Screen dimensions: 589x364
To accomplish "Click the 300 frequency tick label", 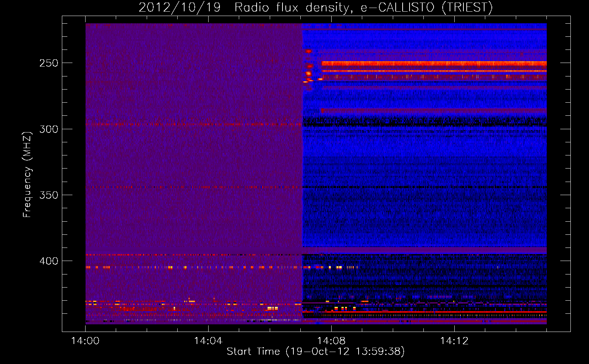I will pos(49,129).
